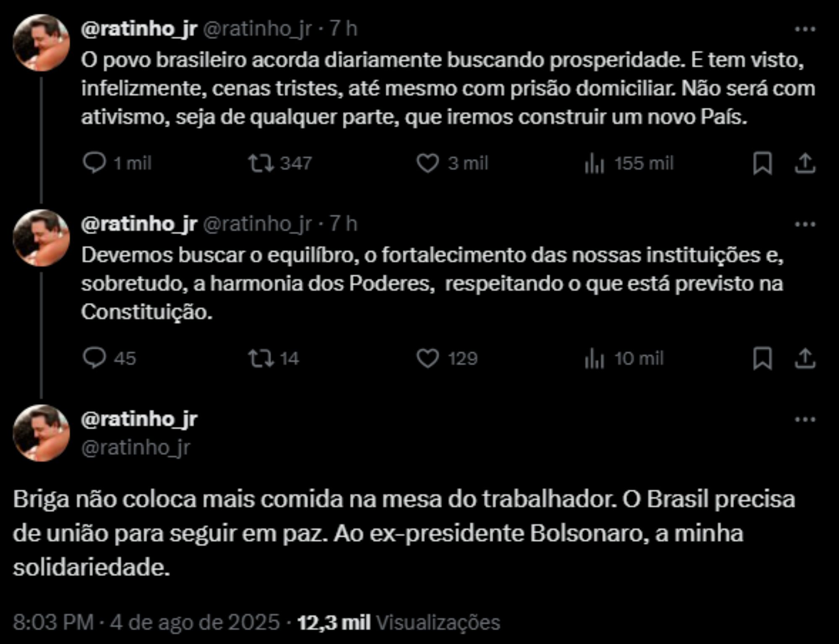Bookmark the 'O povo brasileiro' tweet
The image size is (839, 644).
(x=762, y=163)
